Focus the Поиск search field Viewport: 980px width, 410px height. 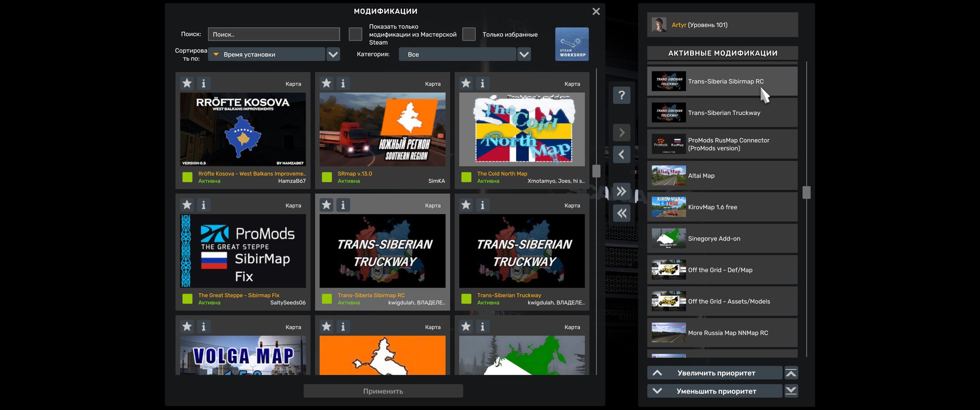pos(274,34)
